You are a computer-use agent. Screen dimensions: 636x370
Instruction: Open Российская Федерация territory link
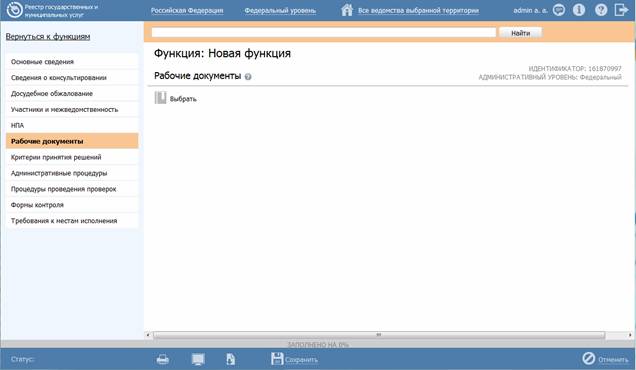tap(187, 11)
